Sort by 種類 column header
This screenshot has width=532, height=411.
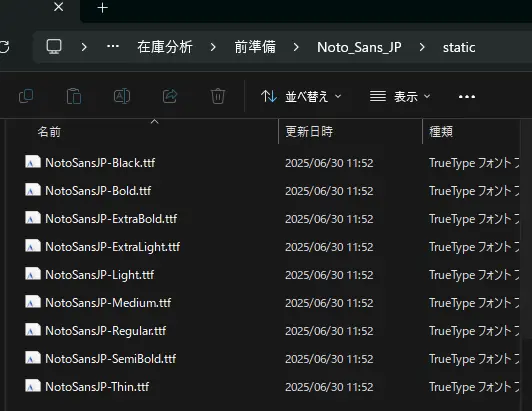441,132
